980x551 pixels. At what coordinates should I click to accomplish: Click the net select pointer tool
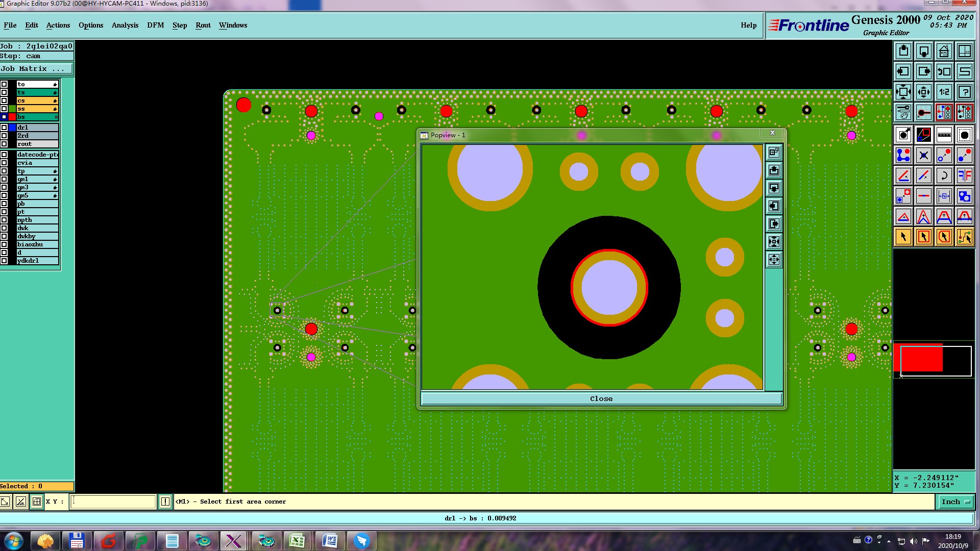964,237
